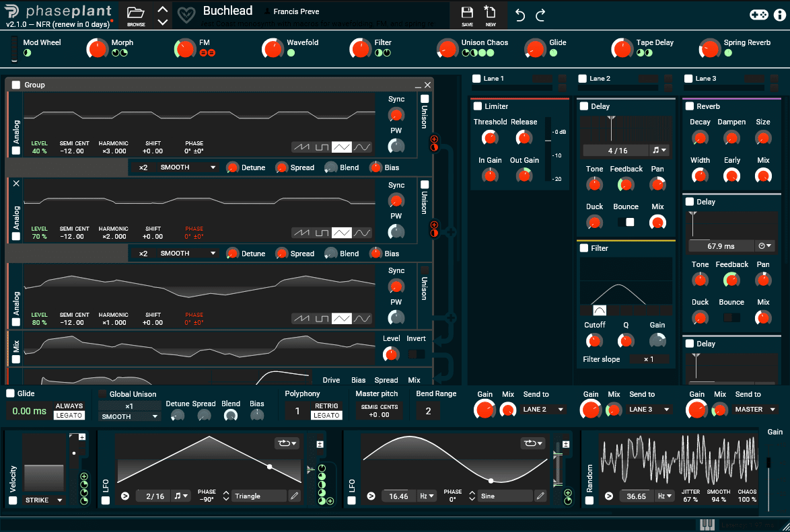The height and width of the screenshot is (532, 790).
Task: Toggle Lane 1 enable checkbox
Action: coord(476,79)
